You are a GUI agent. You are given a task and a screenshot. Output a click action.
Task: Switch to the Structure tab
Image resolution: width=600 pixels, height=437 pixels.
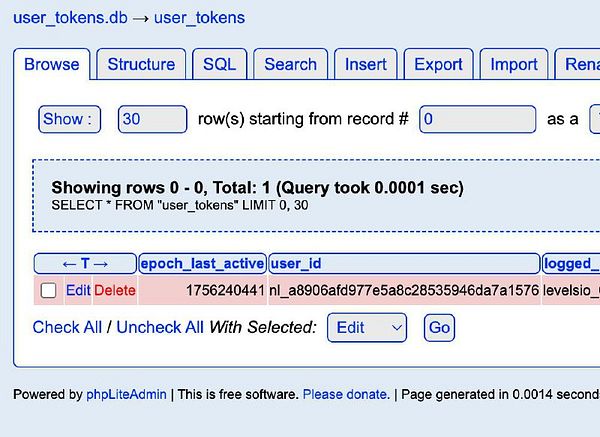click(x=141, y=64)
